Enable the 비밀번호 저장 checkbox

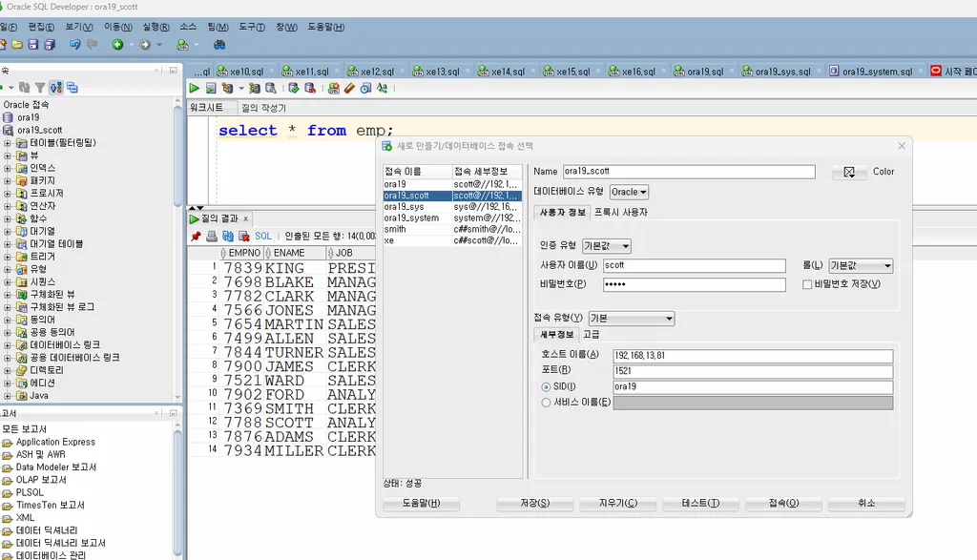807,284
